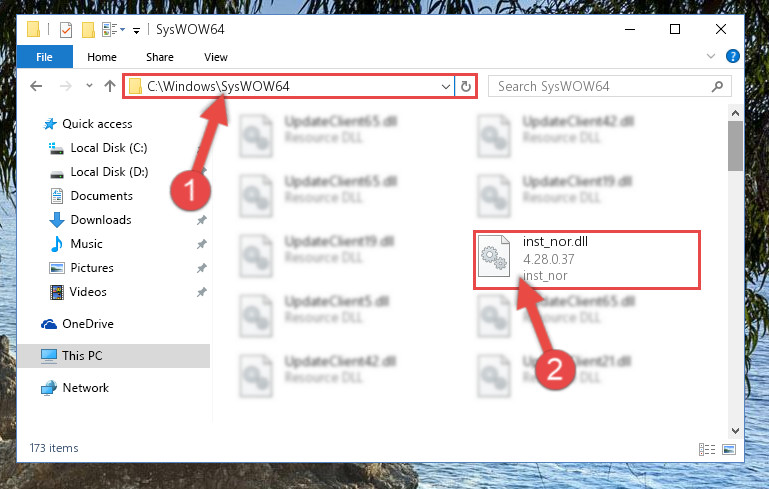Click the vertical scrollbar down arrow
The image size is (769, 489).
click(x=735, y=431)
